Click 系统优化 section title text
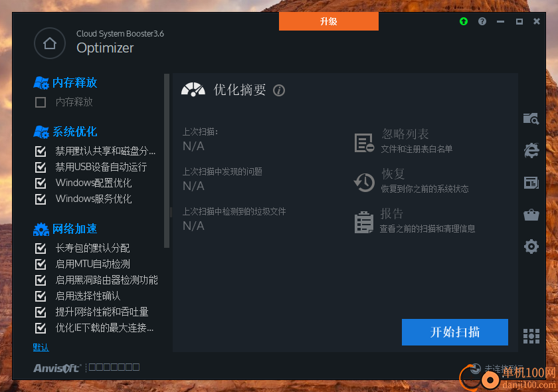This screenshot has height=392, width=558. pos(74,132)
